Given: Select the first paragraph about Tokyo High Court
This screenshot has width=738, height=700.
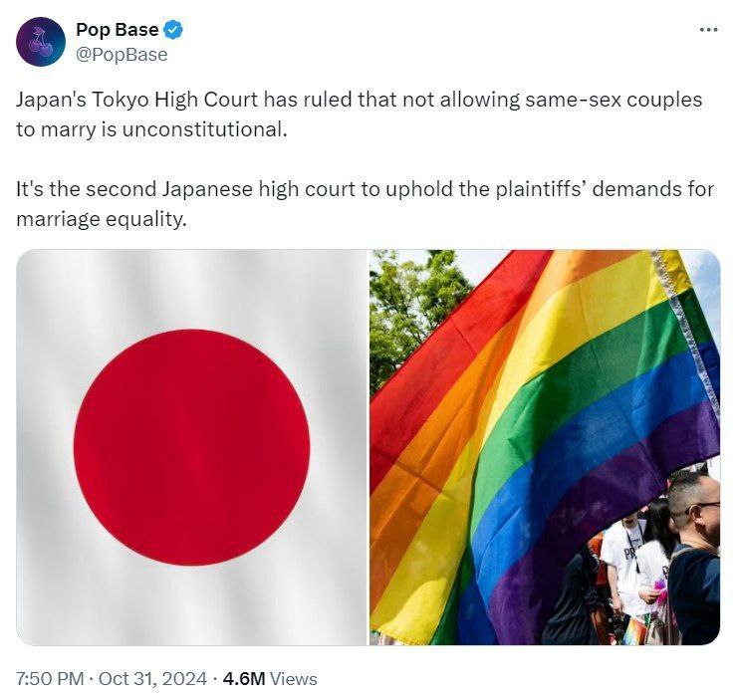Looking at the screenshot, I should [360, 115].
